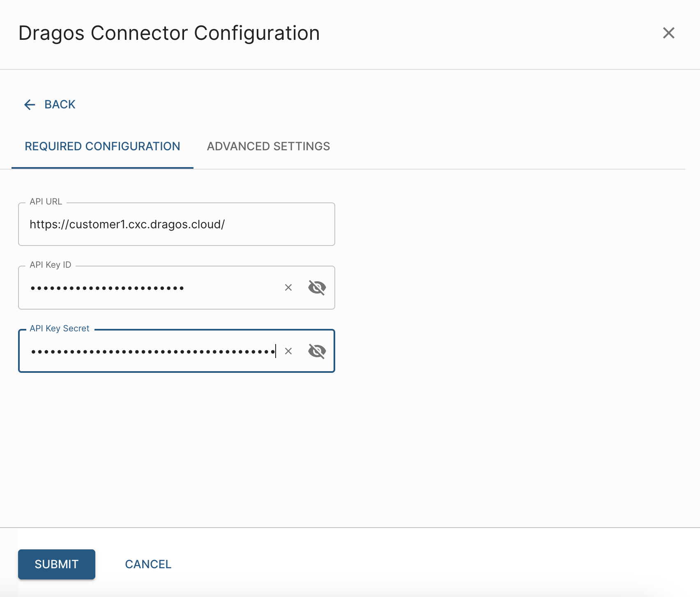Click the left arrow icon beside BACK
Viewport: 700px width, 597px height.
click(x=30, y=105)
